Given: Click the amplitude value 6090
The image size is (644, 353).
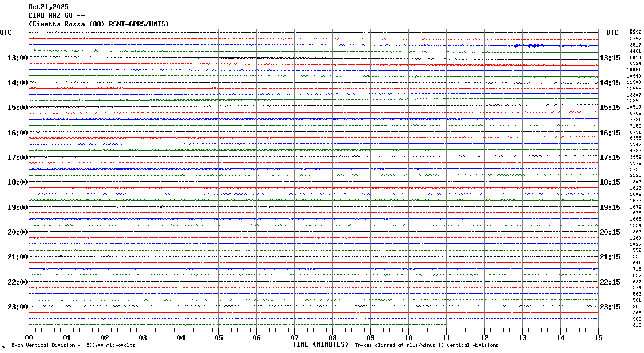Looking at the screenshot, I should coord(635,58).
